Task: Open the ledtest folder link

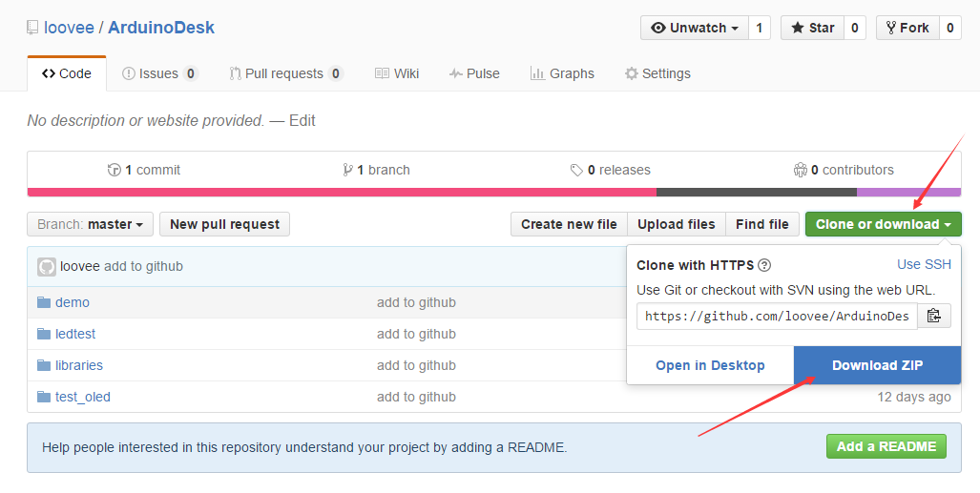Action: click(x=75, y=334)
